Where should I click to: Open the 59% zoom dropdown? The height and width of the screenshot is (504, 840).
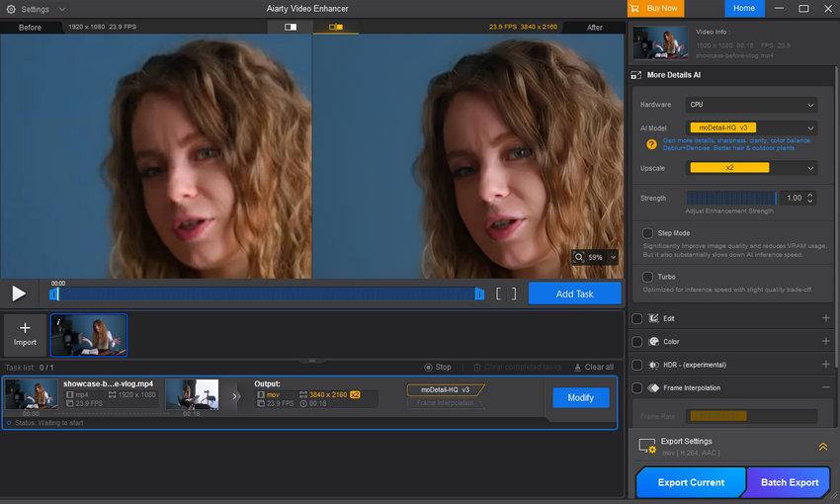coord(614,258)
